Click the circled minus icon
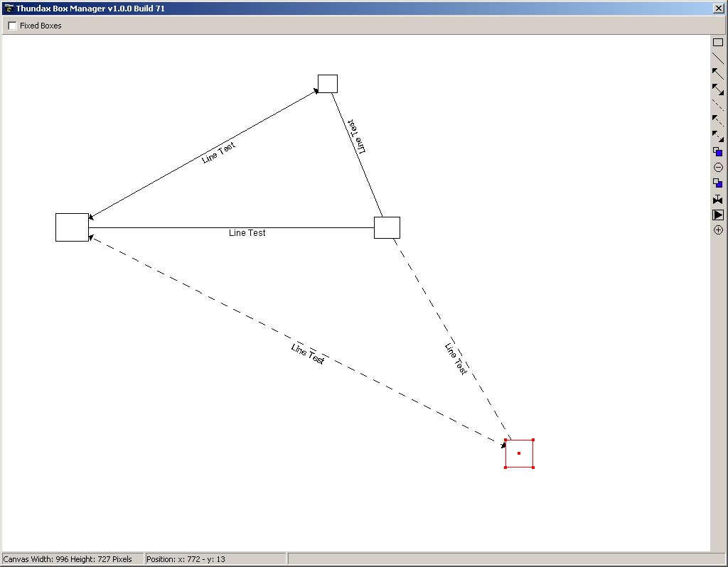The height and width of the screenshot is (567, 728). coord(718,168)
